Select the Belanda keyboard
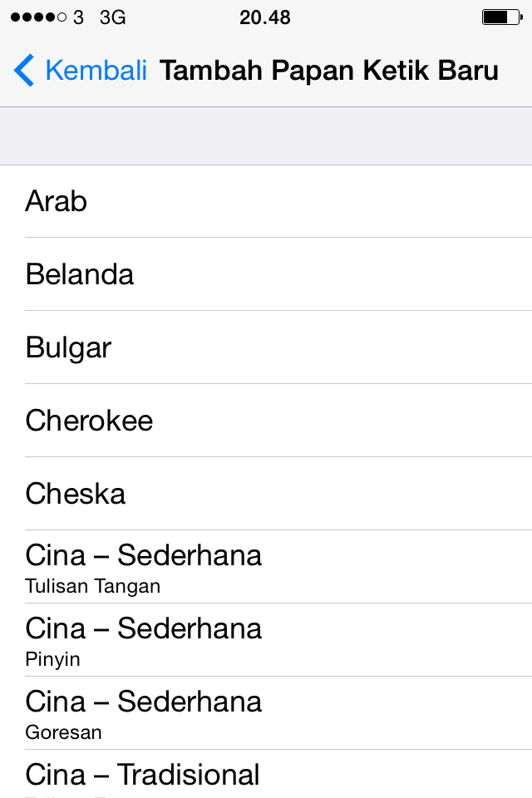Image resolution: width=532 pixels, height=798 pixels. 266,273
